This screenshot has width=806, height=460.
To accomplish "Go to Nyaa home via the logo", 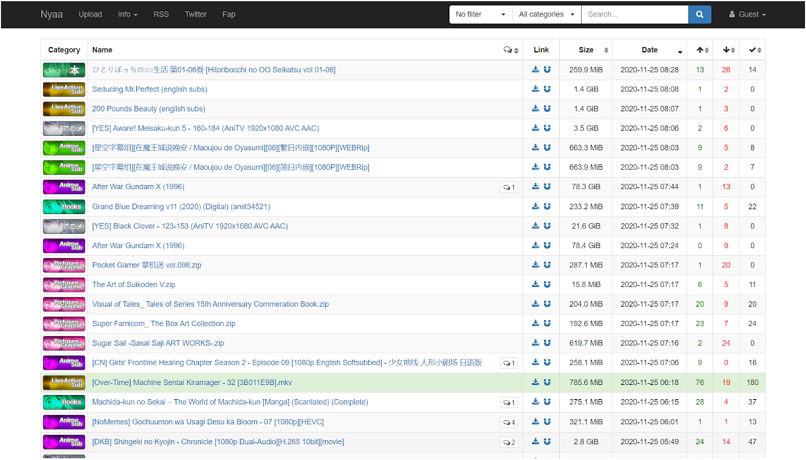I will pos(51,14).
